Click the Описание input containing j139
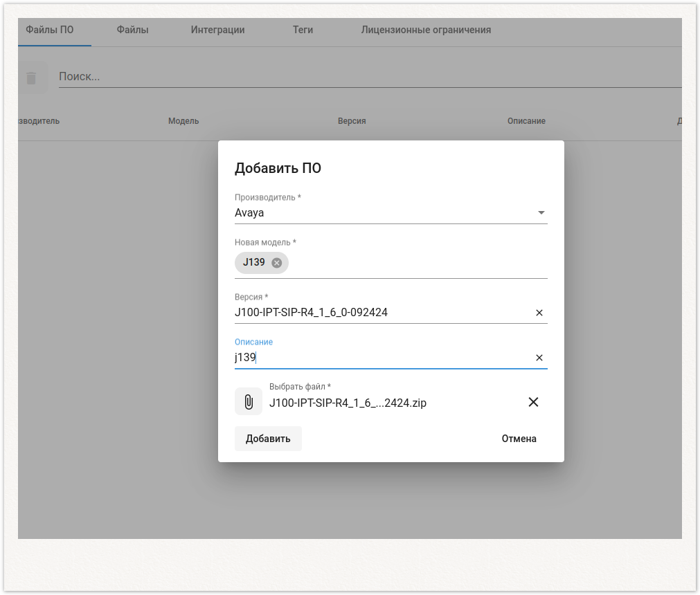This screenshot has width=700, height=595. (x=381, y=358)
